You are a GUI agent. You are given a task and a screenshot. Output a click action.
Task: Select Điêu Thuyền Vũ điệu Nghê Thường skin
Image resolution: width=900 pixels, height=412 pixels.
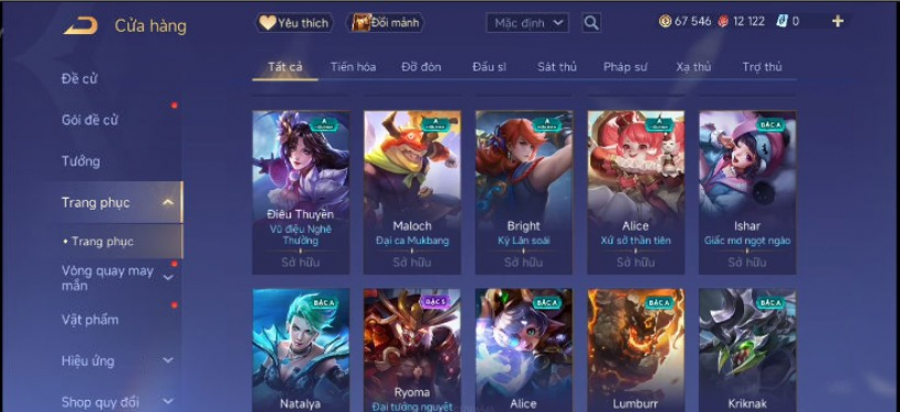(301, 192)
